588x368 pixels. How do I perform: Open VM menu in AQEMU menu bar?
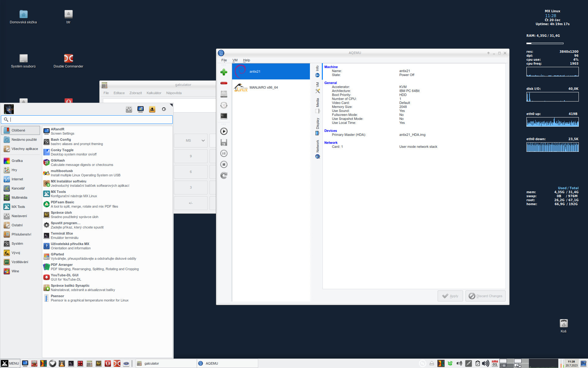tap(235, 60)
